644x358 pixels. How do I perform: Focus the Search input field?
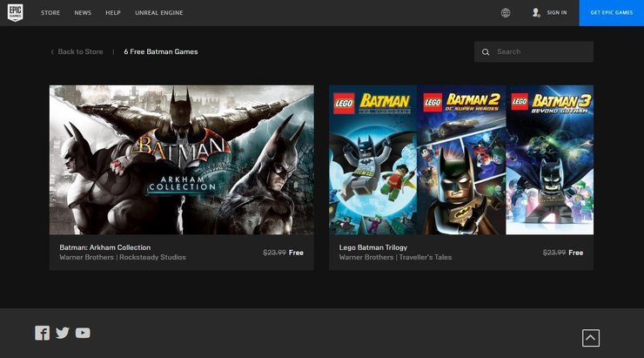pyautogui.click(x=534, y=51)
